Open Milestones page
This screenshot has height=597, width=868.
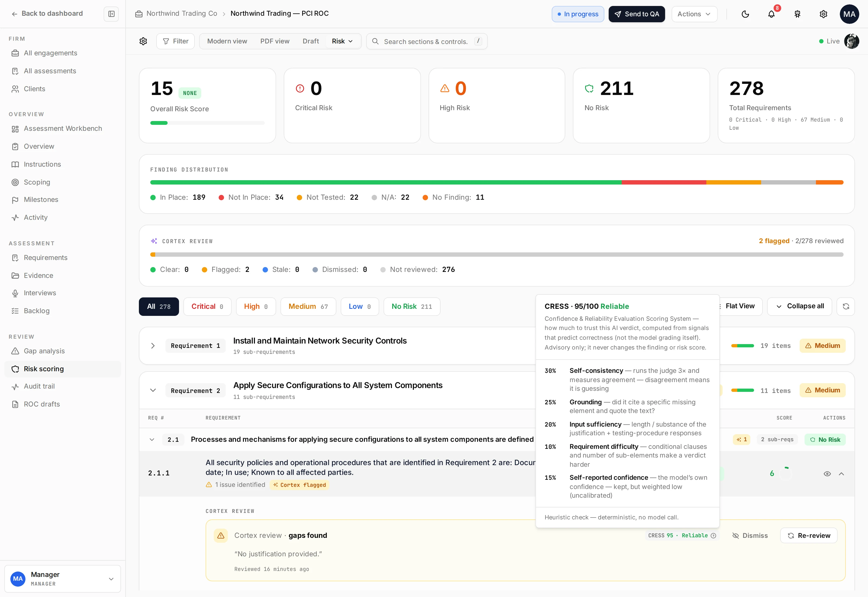pyautogui.click(x=63, y=200)
